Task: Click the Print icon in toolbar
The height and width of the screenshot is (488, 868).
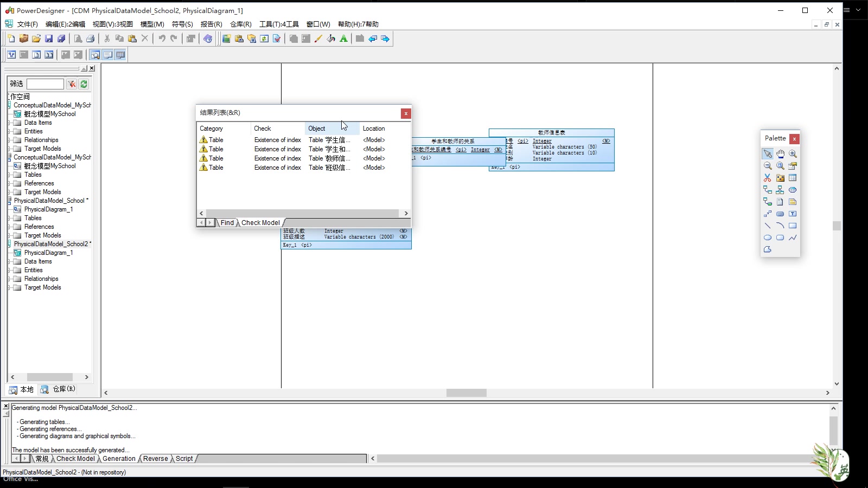Action: click(x=91, y=38)
